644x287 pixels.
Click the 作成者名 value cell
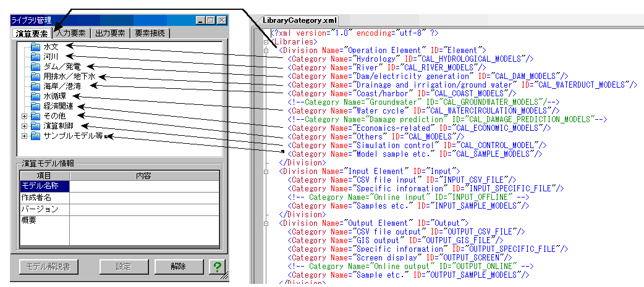click(x=143, y=198)
